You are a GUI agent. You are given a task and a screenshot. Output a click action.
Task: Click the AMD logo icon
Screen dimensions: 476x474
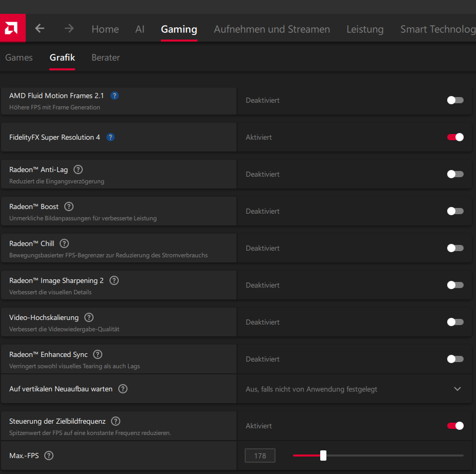pyautogui.click(x=12, y=28)
